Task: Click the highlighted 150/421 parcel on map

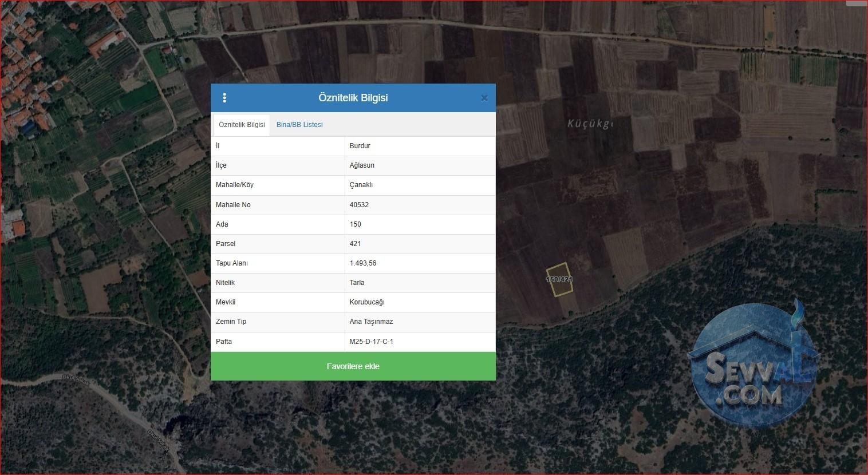Action: (x=559, y=280)
